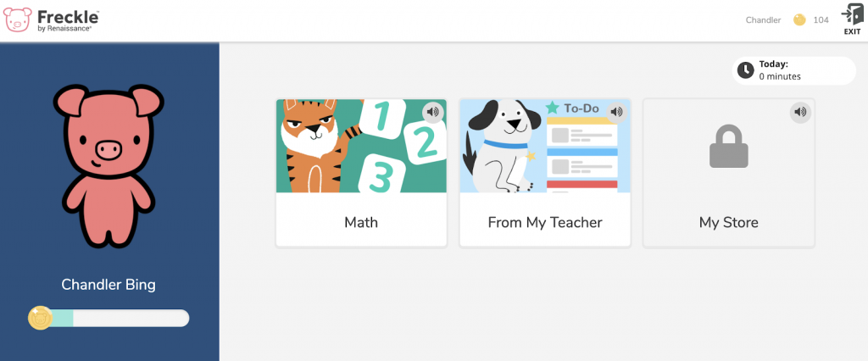
Task: Click the Freckle pig logo
Action: tap(19, 19)
